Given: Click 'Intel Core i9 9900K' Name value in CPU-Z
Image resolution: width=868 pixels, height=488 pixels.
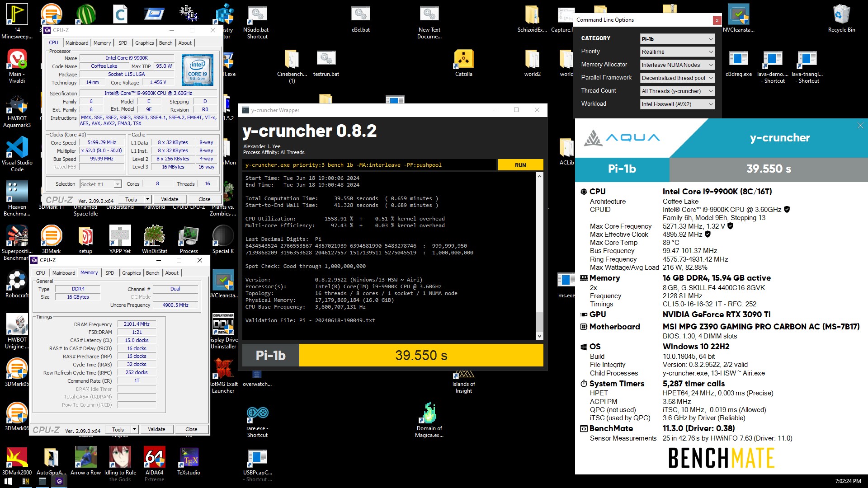Looking at the screenshot, I should click(127, 58).
